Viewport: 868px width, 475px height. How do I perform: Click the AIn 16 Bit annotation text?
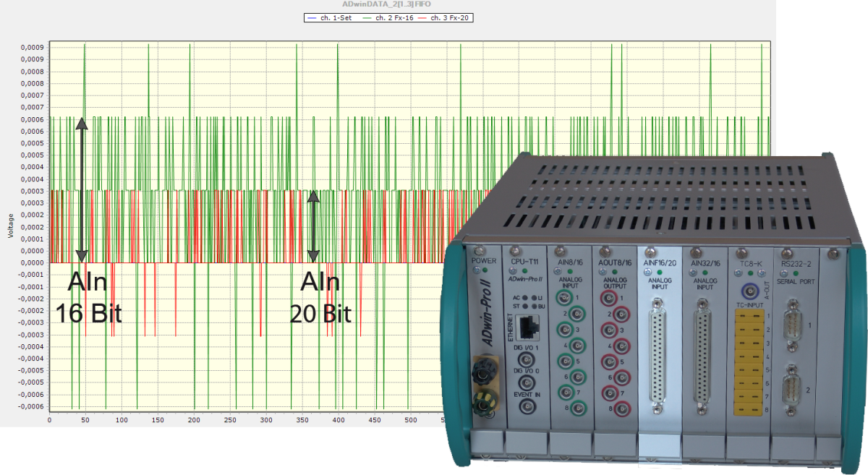pyautogui.click(x=89, y=297)
